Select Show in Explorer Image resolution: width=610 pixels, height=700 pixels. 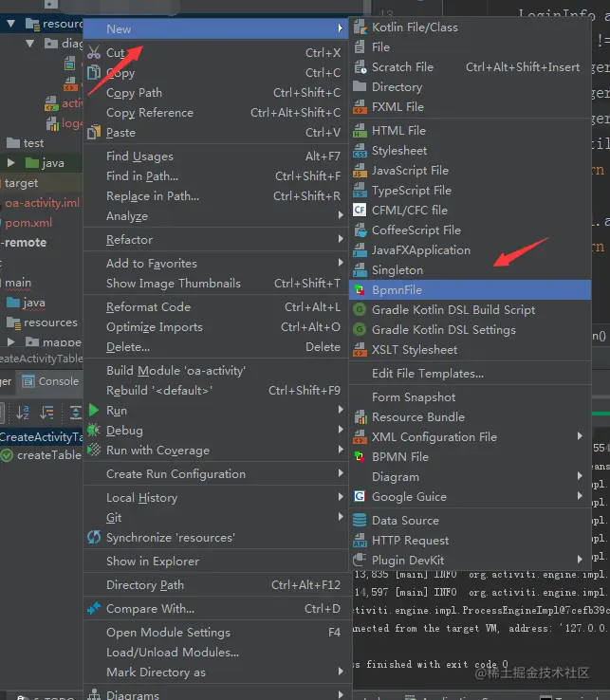click(x=215, y=562)
